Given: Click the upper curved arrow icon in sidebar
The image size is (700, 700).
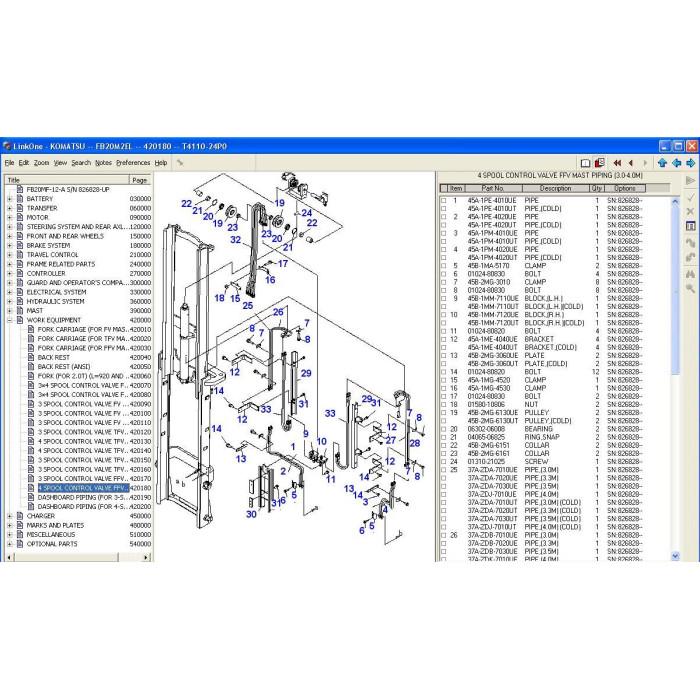Looking at the screenshot, I should coord(690,243).
